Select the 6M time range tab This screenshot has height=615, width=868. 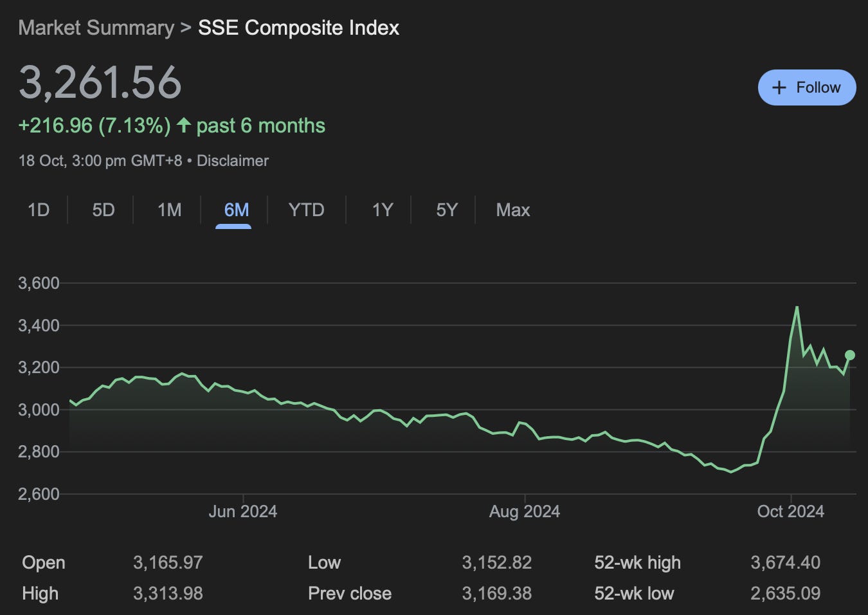236,210
